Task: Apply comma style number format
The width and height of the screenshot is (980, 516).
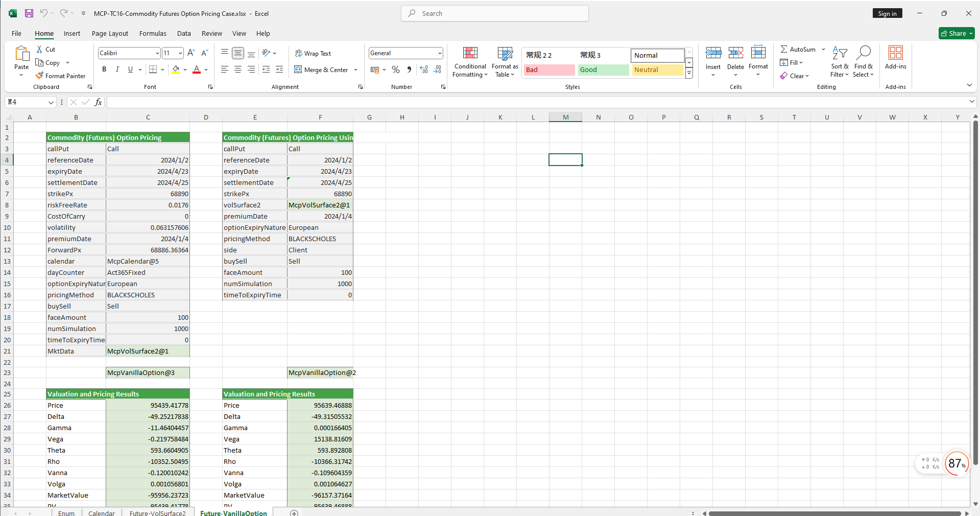Action: click(x=409, y=69)
